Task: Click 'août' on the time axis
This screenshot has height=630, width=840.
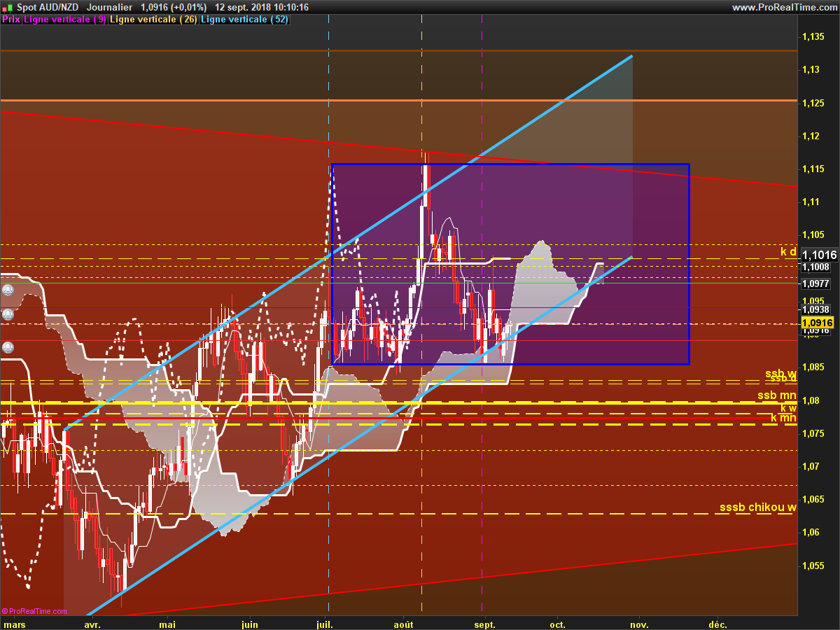Action: point(403,624)
